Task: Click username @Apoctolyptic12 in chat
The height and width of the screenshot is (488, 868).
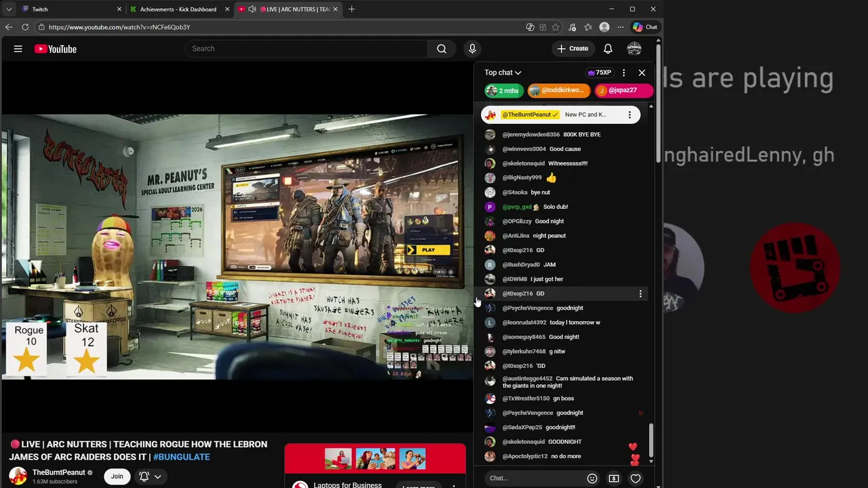Action: pyautogui.click(x=525, y=456)
